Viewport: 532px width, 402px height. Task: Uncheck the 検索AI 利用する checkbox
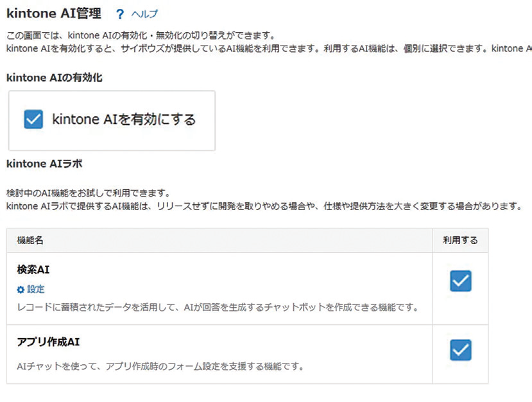click(x=460, y=281)
